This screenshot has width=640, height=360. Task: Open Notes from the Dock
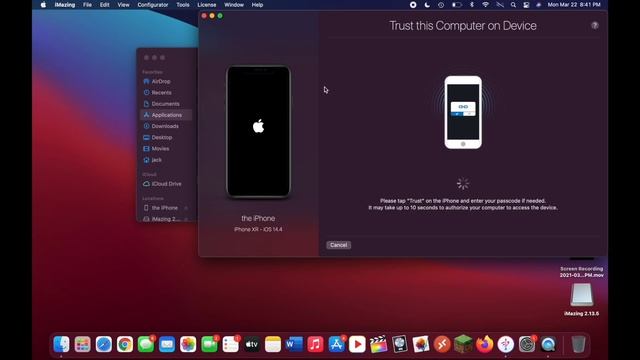point(273,344)
